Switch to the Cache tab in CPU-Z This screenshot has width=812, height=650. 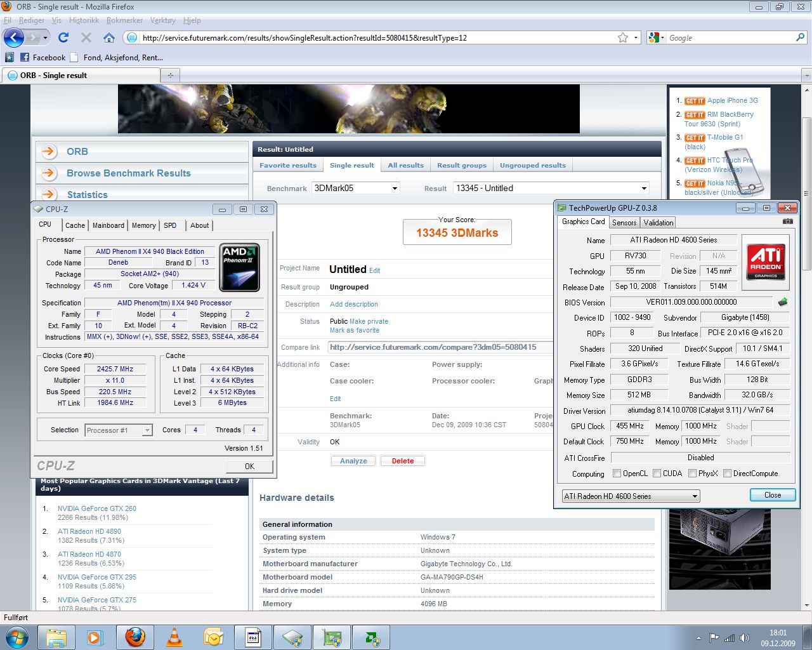75,225
